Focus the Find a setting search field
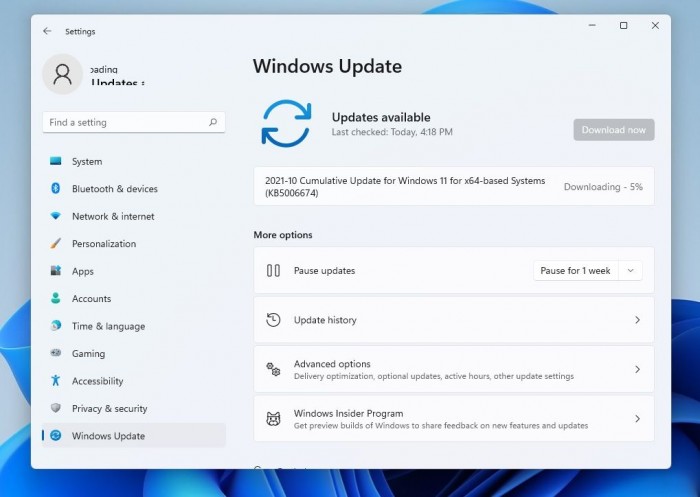The image size is (700, 497). coord(134,122)
